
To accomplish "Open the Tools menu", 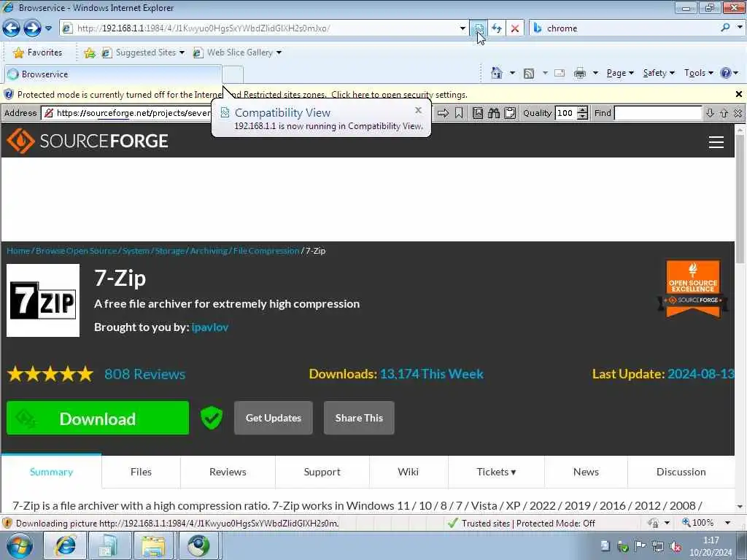I will point(698,73).
